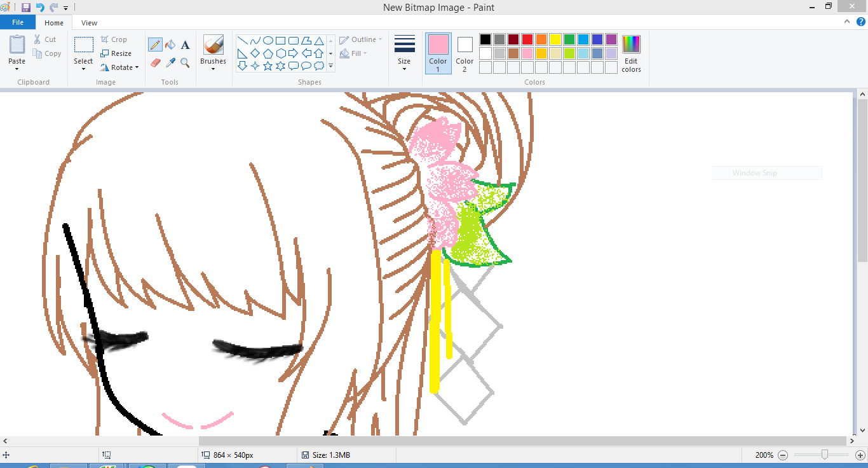The height and width of the screenshot is (468, 868).
Task: Undo the last action
Action: click(39, 8)
